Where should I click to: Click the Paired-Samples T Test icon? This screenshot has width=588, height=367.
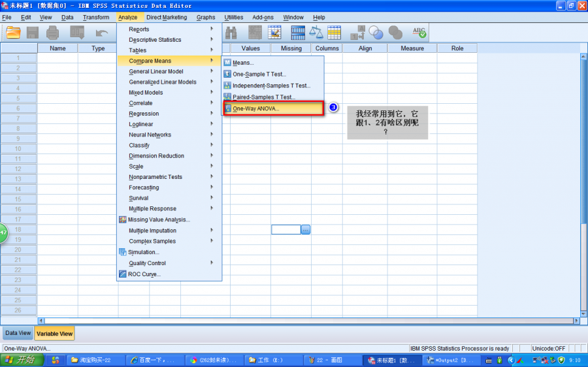(227, 97)
